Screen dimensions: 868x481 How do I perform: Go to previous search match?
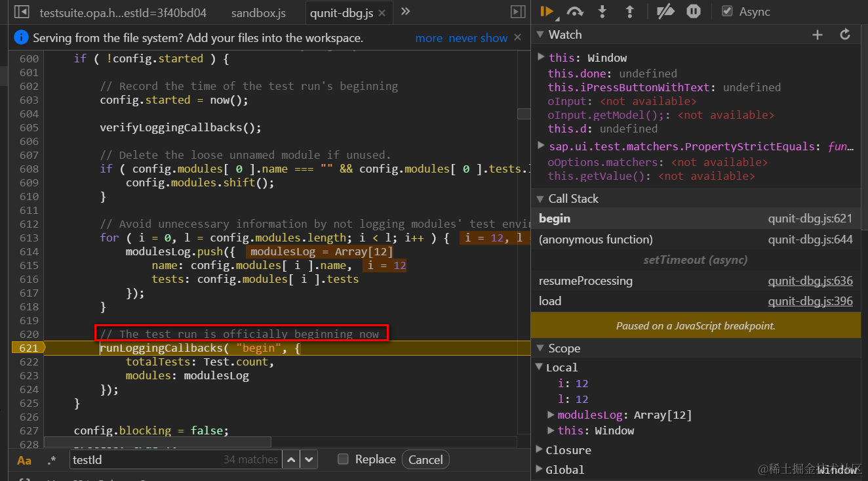tap(291, 459)
